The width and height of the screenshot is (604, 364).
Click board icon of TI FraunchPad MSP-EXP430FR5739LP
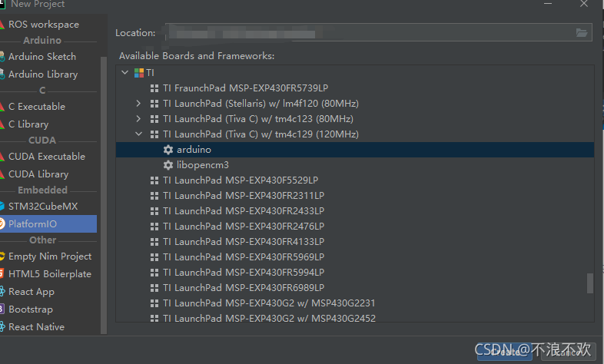pos(154,88)
